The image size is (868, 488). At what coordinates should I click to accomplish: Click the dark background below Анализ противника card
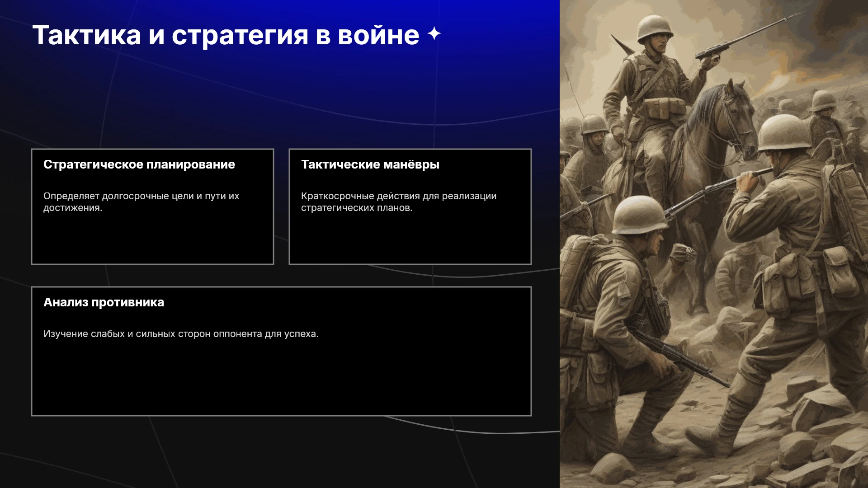(x=280, y=452)
